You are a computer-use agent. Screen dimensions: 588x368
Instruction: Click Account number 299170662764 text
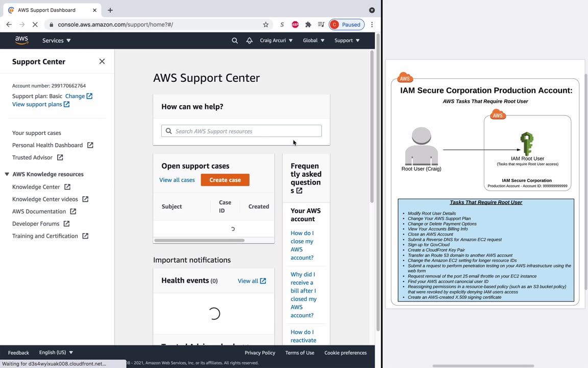[x=49, y=86]
